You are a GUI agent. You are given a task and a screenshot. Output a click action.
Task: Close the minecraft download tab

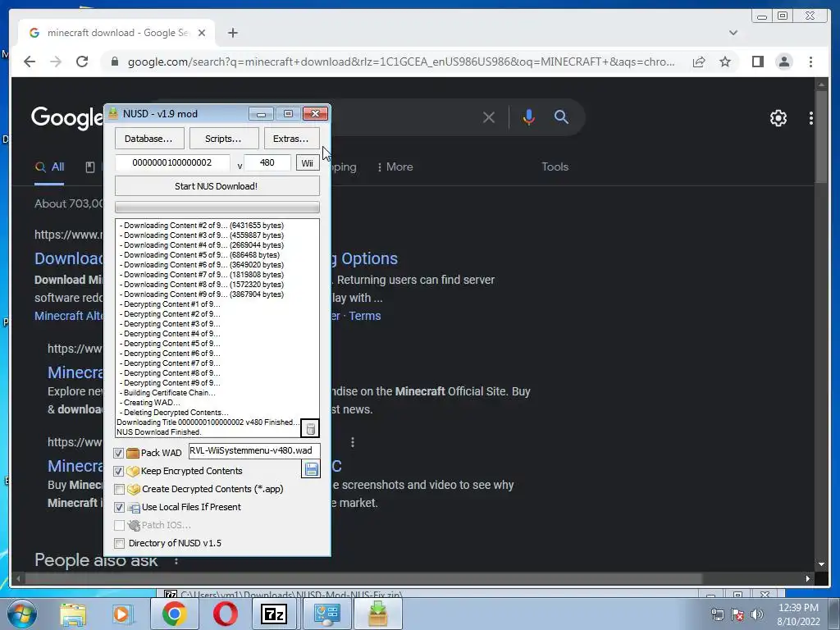coord(202,33)
